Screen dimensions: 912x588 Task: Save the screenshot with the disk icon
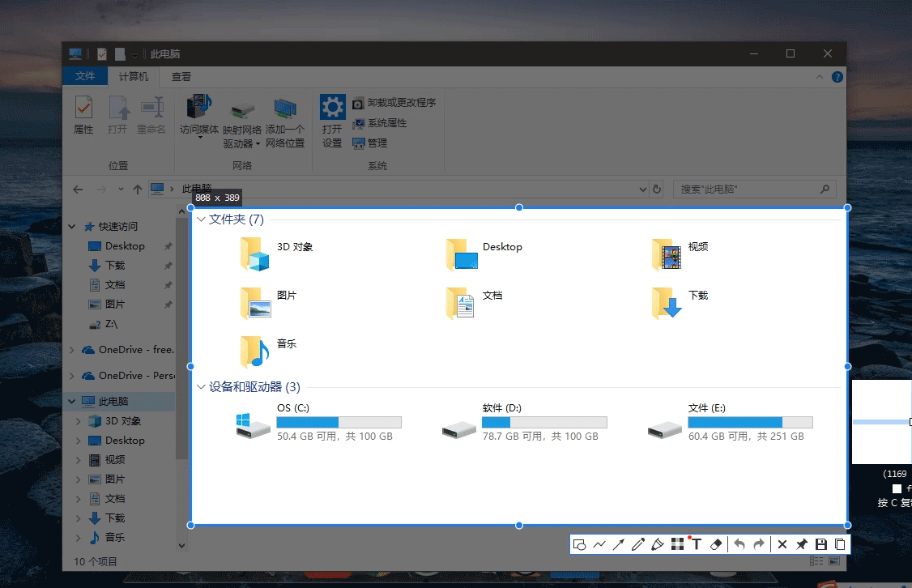point(820,544)
